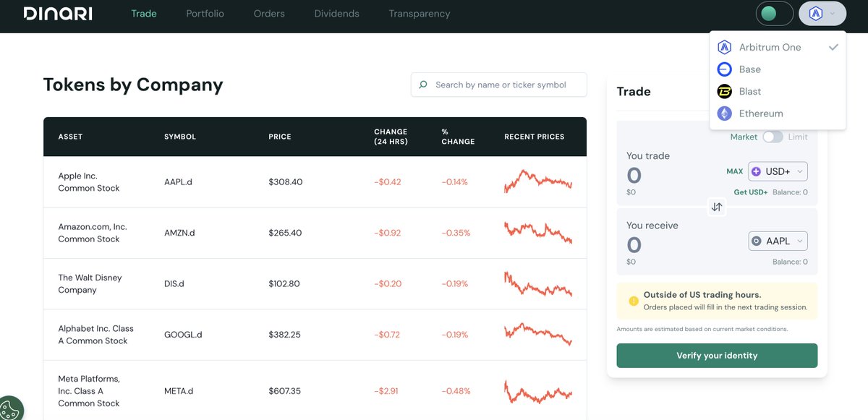The width and height of the screenshot is (868, 420).
Task: Click the AAPL.d symbol
Action: pyautogui.click(x=178, y=182)
